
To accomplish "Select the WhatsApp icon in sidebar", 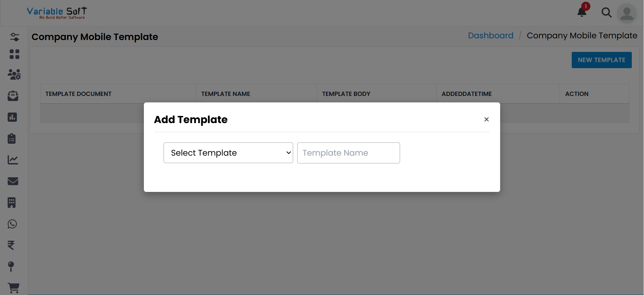I will pos(12,224).
